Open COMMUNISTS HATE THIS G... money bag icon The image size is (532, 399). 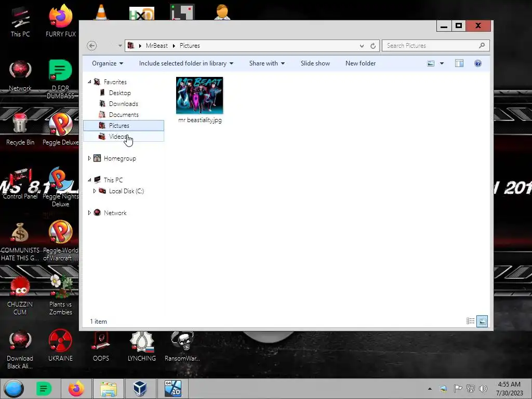tap(20, 242)
